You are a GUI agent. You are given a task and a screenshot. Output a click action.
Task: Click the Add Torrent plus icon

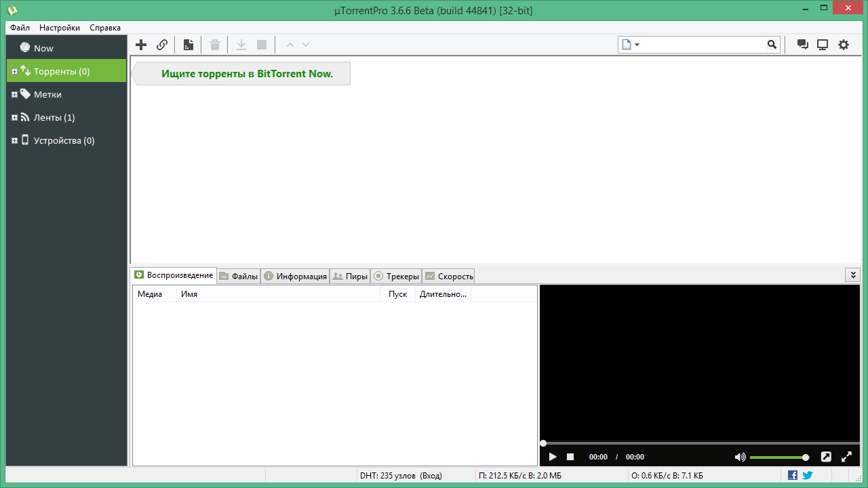(x=141, y=44)
